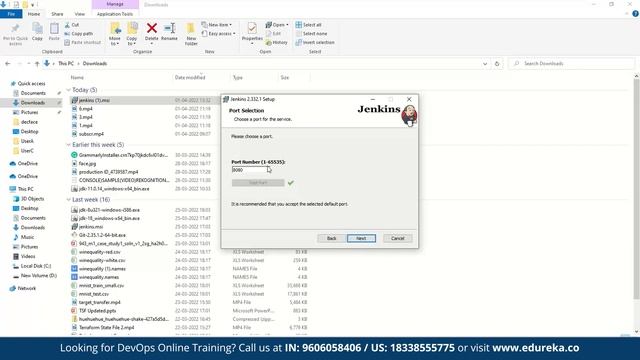Click Downloads in address breadcrumb

click(95, 64)
